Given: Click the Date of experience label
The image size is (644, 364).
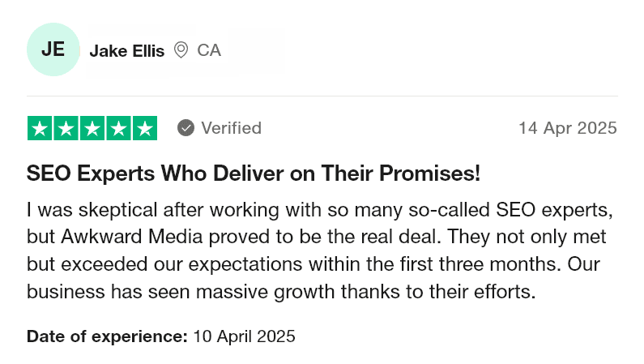Looking at the screenshot, I should tap(107, 336).
